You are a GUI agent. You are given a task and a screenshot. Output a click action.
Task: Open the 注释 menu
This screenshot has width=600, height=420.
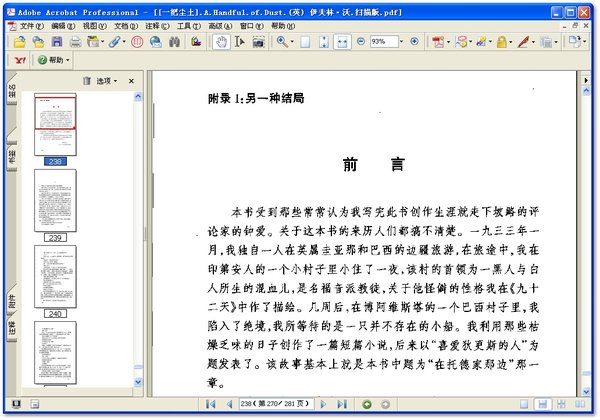[x=157, y=26]
